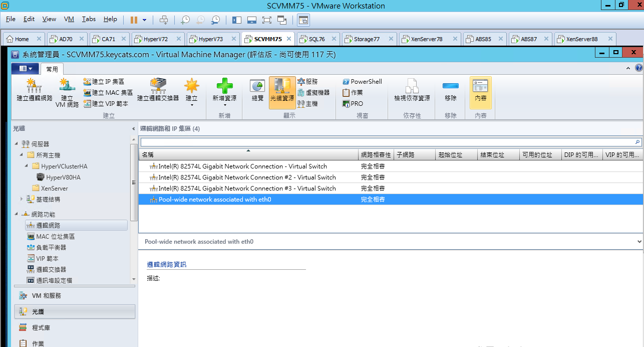Viewport: 644px width, 347px height.
Task: Select the row ending in '#3 - Virtual Switch'
Action: click(391, 188)
